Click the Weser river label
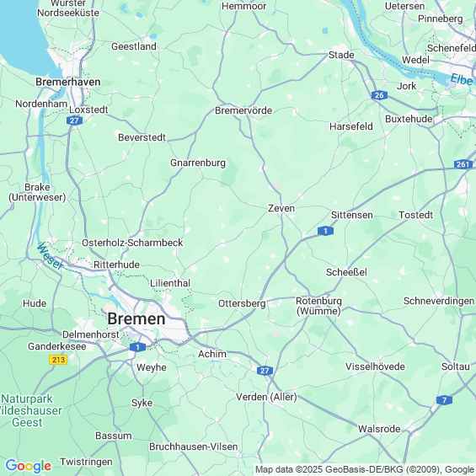Screen dimensions: 476x476 click(50, 256)
